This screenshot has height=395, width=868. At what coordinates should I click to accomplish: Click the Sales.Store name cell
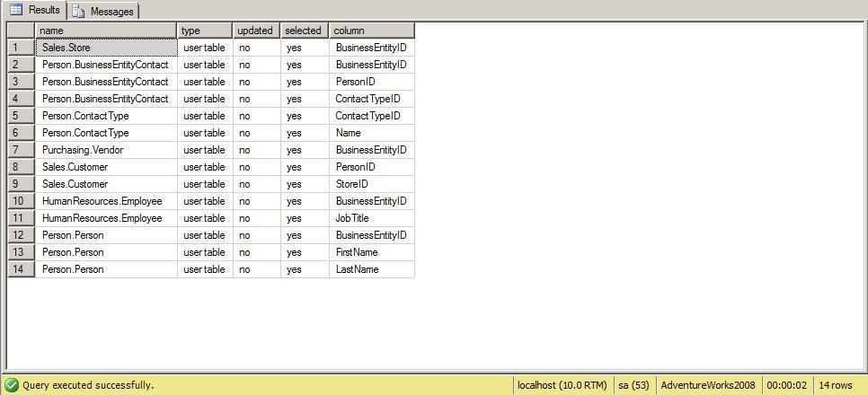[x=106, y=48]
